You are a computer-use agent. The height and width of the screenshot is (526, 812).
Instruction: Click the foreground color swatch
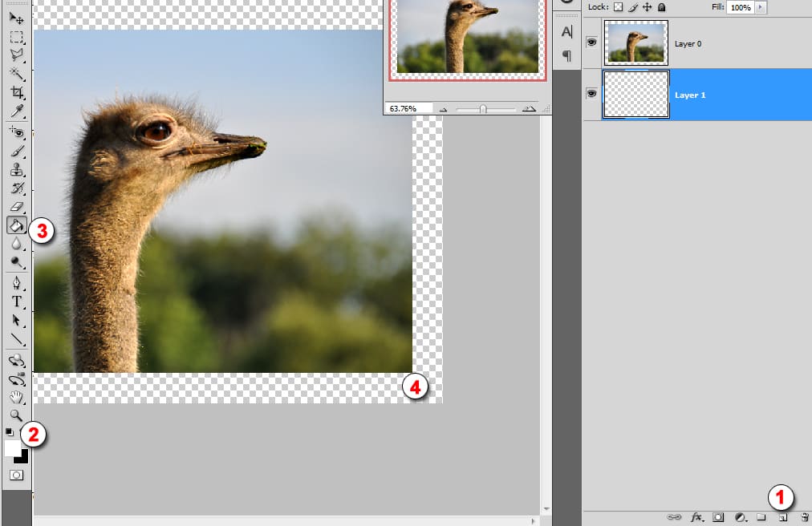(13, 448)
